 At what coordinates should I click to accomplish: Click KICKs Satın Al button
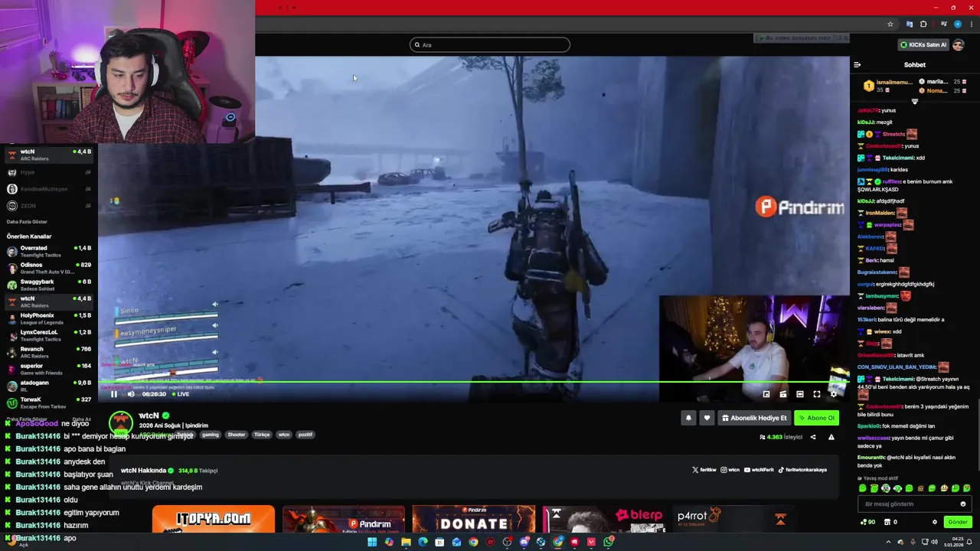coord(923,44)
